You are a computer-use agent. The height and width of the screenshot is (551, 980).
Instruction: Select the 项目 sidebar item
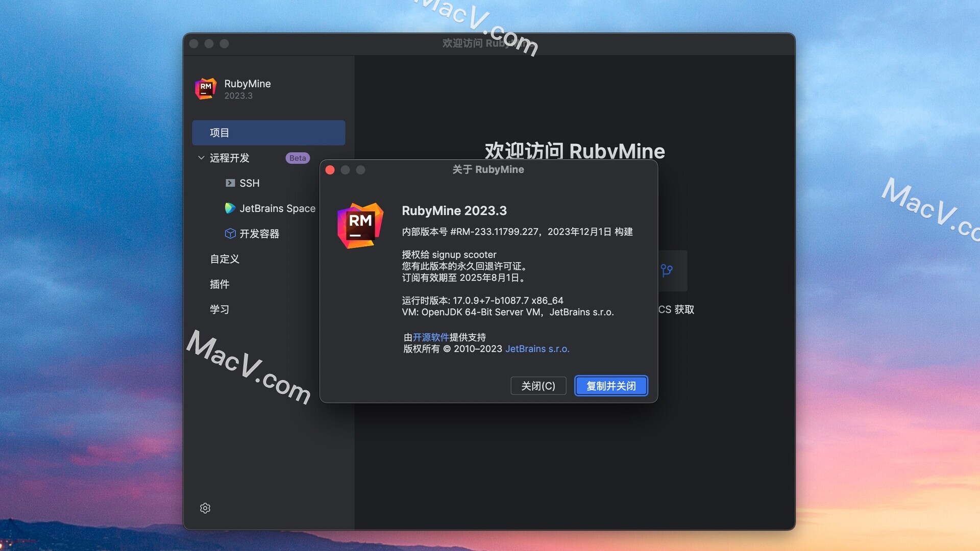tap(268, 133)
